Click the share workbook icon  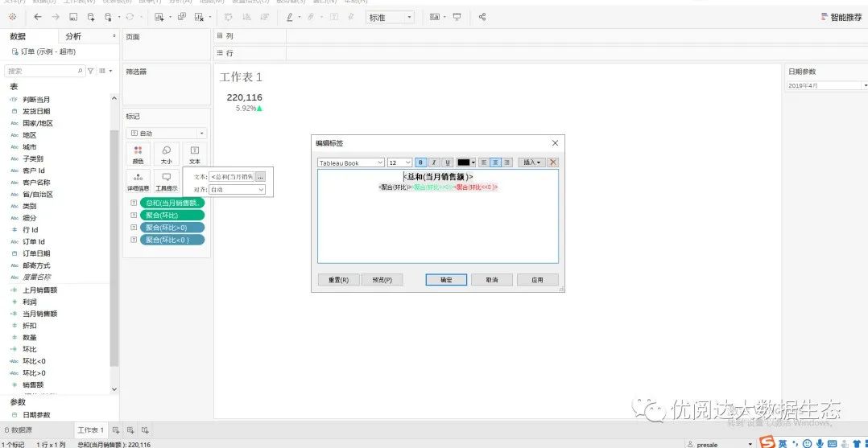pyautogui.click(x=482, y=17)
